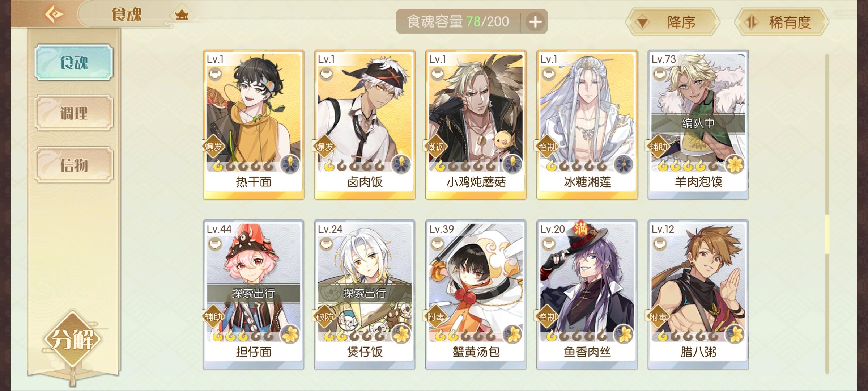Screen dimensions: 868x391
Task: Tap the bowl icon on 腊八粥 card
Action: coord(660,244)
